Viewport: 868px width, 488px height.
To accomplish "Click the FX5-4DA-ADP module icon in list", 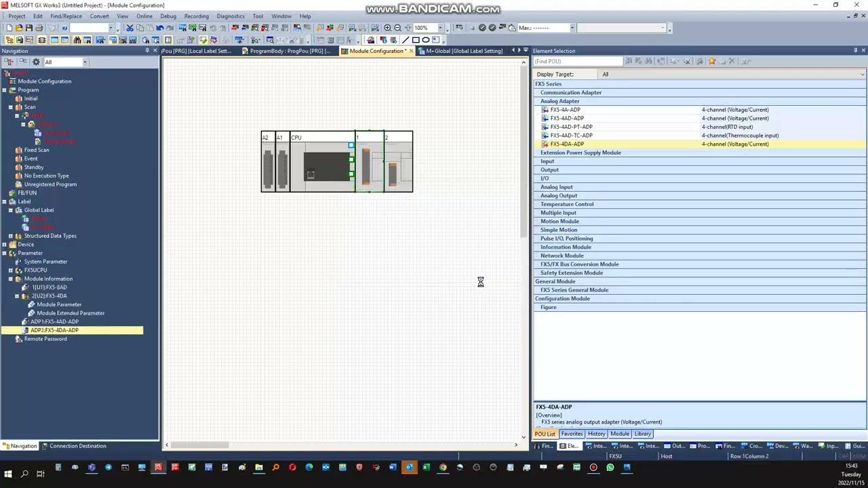I will 545,144.
